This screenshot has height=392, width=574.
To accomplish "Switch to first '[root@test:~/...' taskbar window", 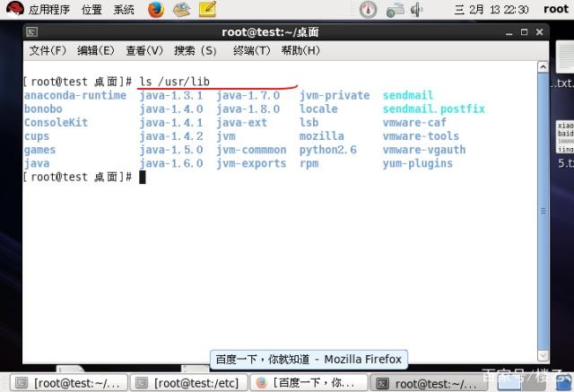I will [x=68, y=383].
